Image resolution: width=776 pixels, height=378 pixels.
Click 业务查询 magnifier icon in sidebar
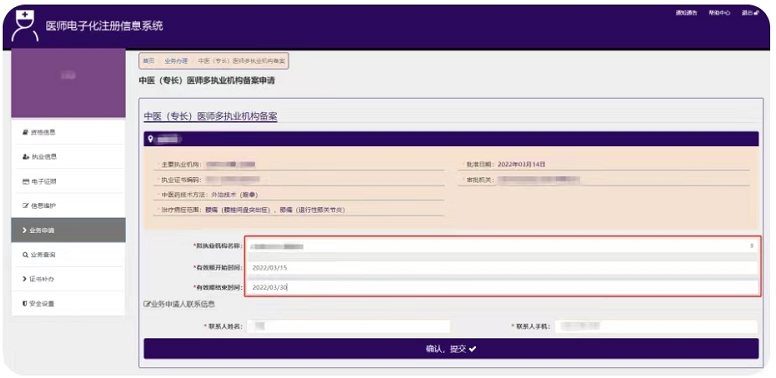[25, 255]
